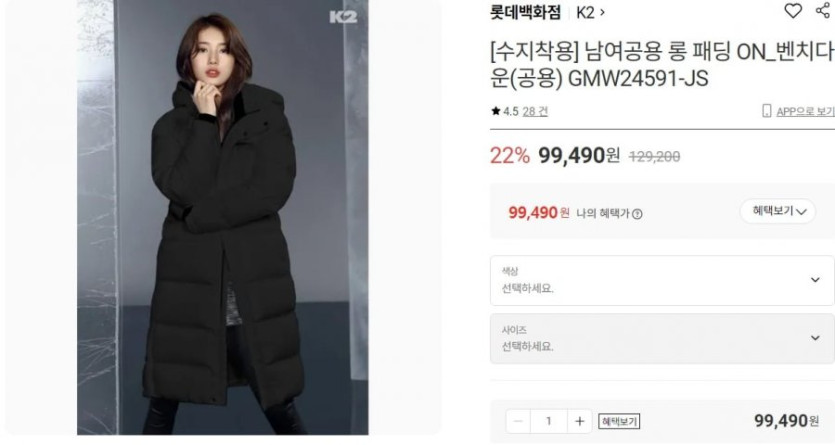Click the 롯데백화점 store name
This screenshot has width=835, height=445.
pos(525,12)
